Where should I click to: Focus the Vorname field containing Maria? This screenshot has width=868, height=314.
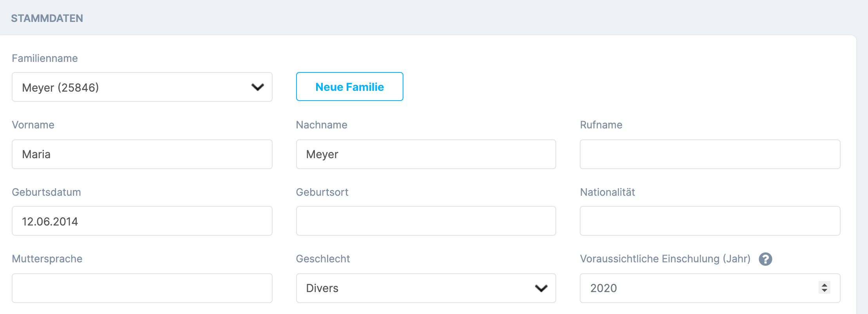click(142, 154)
